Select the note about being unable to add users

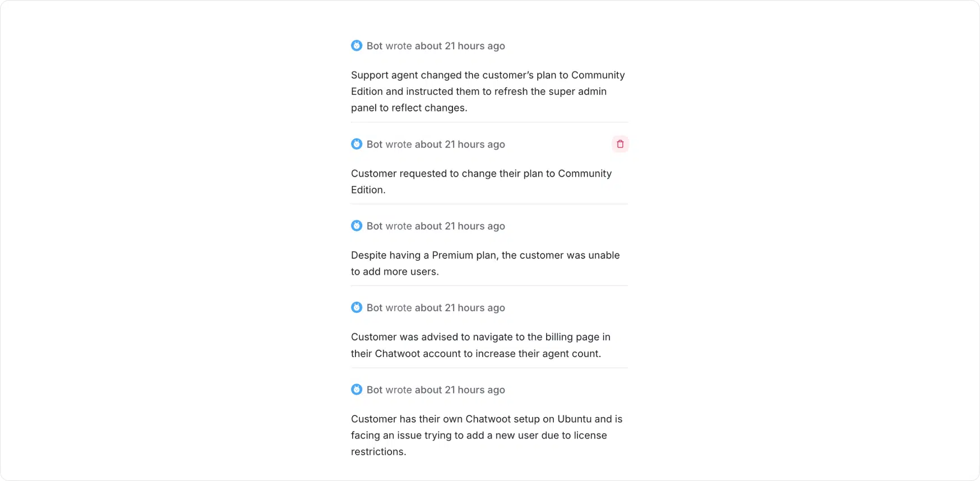(485, 263)
